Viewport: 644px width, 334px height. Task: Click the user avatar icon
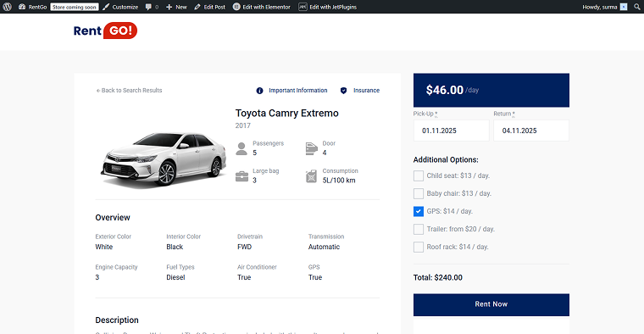click(x=624, y=7)
